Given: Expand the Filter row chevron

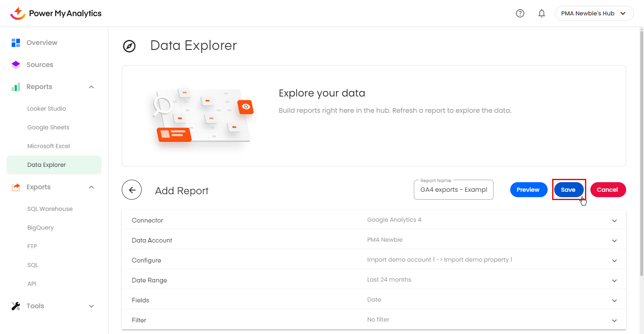Looking at the screenshot, I should (x=614, y=321).
